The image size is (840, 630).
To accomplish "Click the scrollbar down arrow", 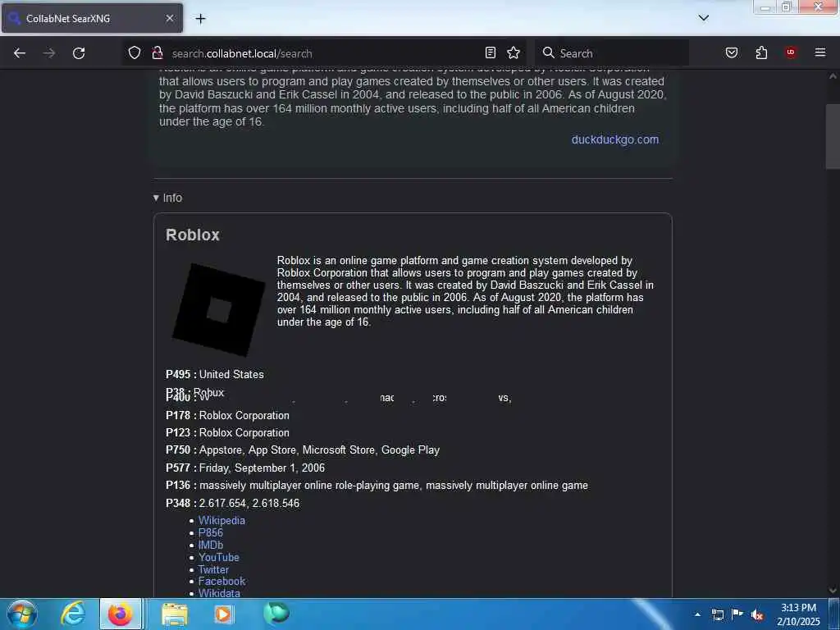I will click(833, 591).
